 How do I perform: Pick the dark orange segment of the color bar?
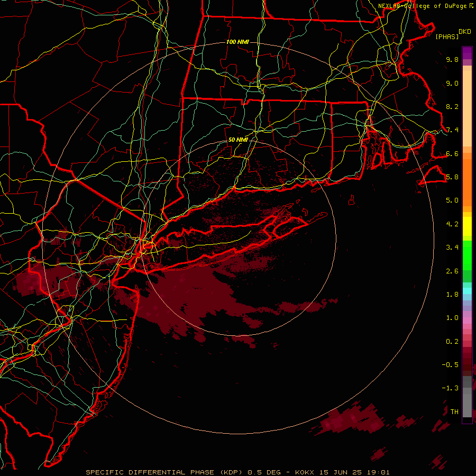(x=467, y=183)
